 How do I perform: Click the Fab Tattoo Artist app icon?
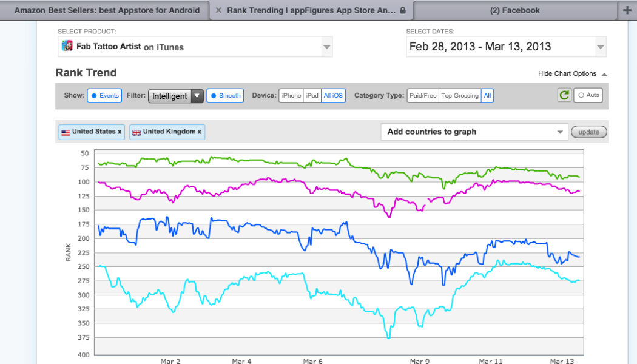(x=67, y=46)
